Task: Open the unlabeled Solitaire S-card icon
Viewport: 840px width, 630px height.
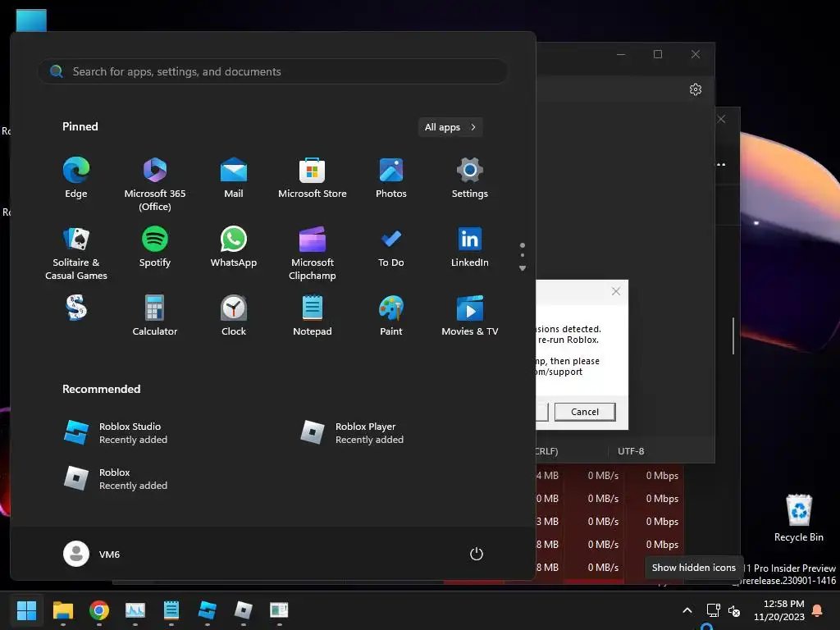Action: (76, 308)
